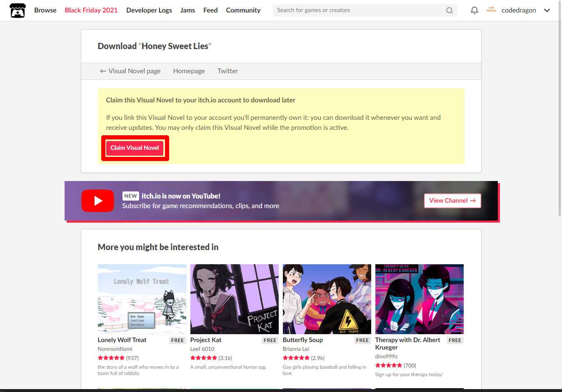
Task: Open the Jams section
Action: pyautogui.click(x=187, y=10)
